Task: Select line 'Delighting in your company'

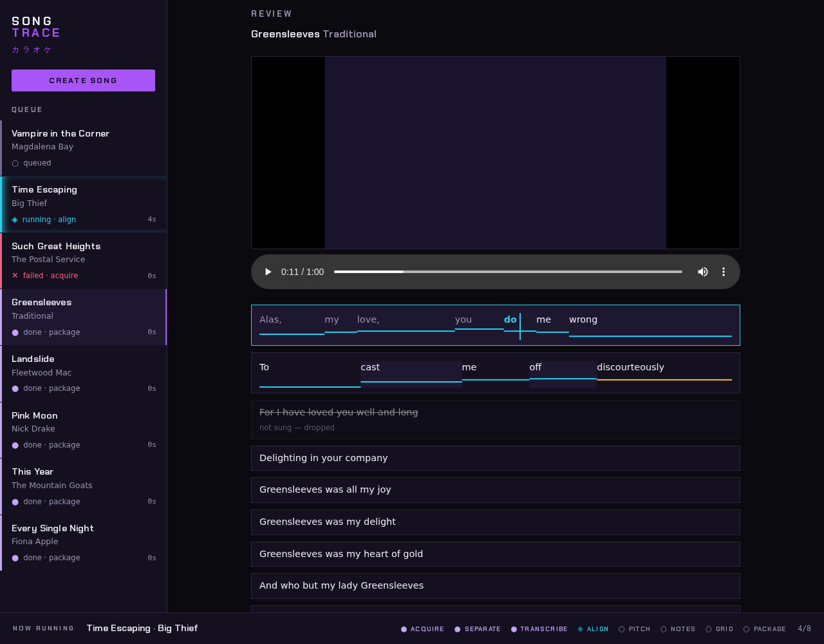Action: pyautogui.click(x=496, y=458)
